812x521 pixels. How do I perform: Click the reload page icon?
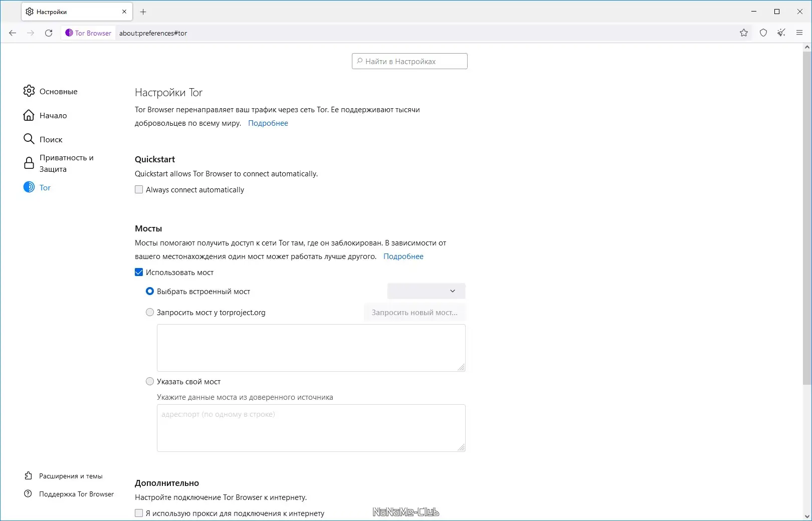pyautogui.click(x=49, y=33)
